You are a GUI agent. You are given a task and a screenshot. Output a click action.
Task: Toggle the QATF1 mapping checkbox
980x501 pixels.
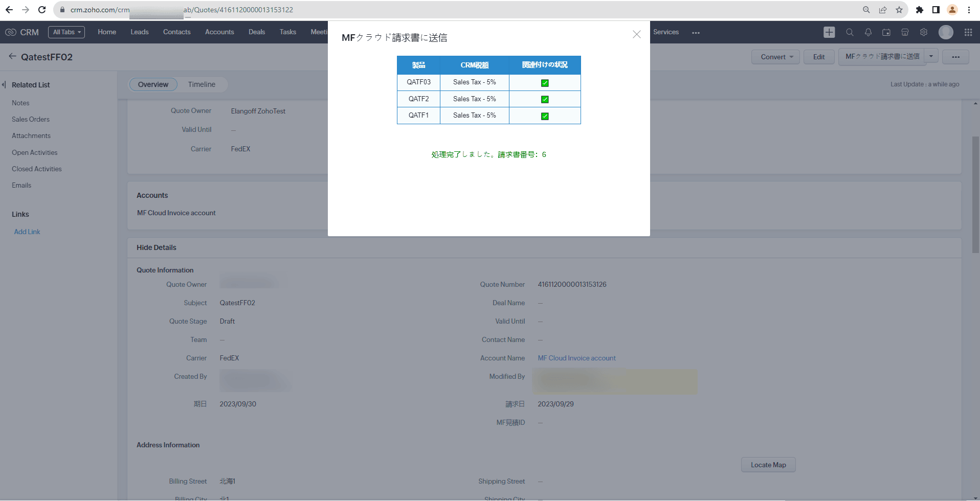pos(545,116)
